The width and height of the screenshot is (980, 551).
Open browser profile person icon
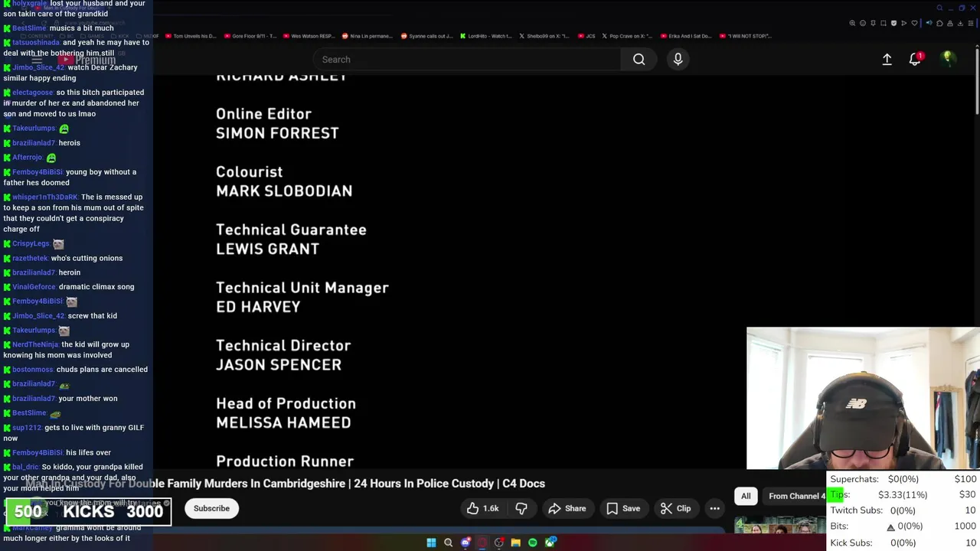(x=950, y=23)
